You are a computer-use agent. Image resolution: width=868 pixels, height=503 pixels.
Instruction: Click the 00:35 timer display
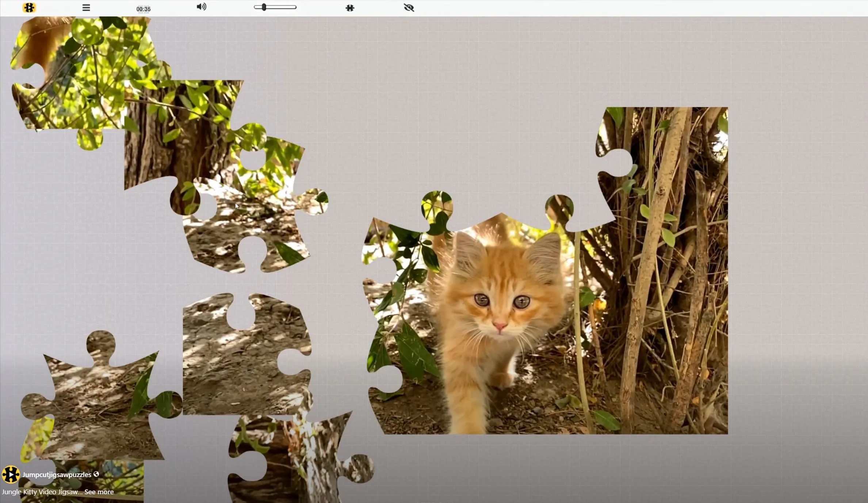(144, 9)
